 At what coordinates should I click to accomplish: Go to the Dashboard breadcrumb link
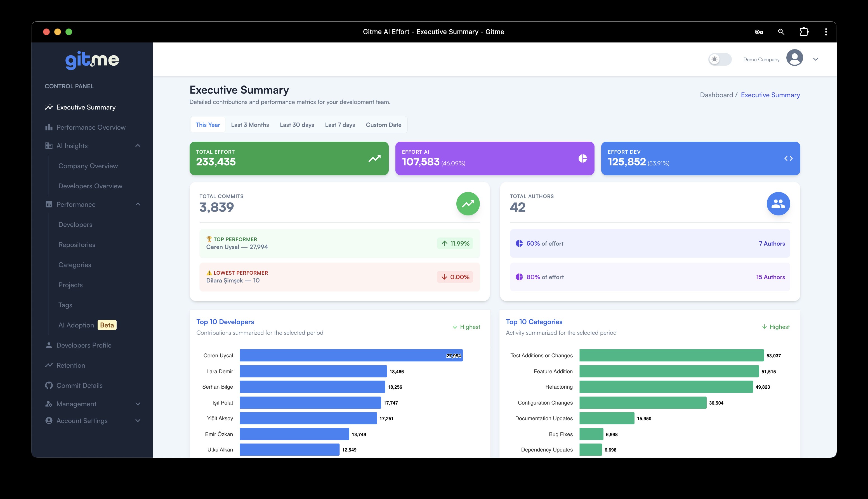click(716, 95)
